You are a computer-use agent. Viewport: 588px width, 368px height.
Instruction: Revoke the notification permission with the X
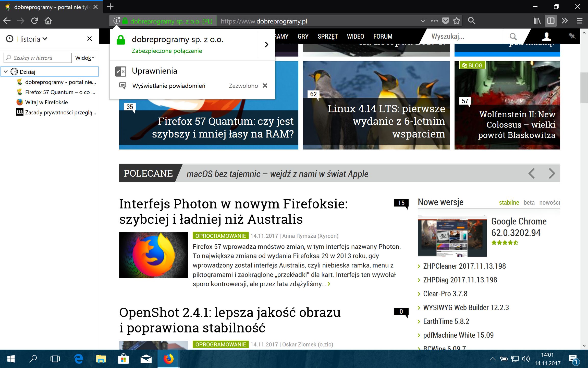click(x=265, y=86)
